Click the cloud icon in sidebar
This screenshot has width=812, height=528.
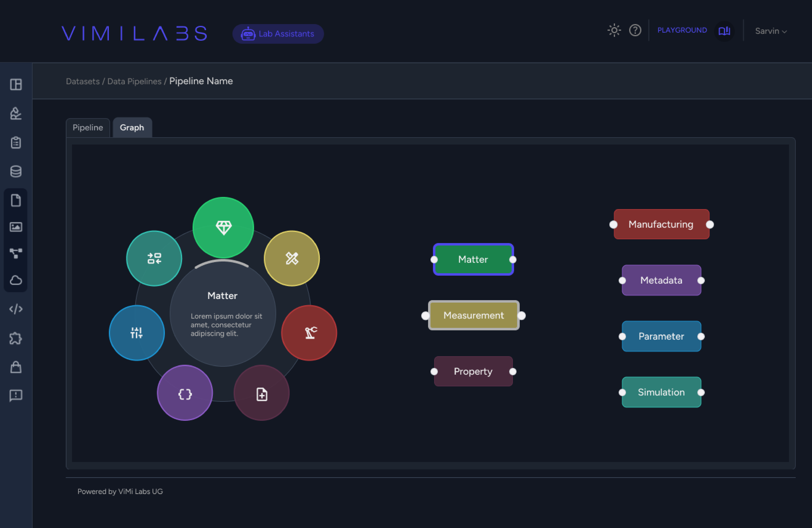16,280
